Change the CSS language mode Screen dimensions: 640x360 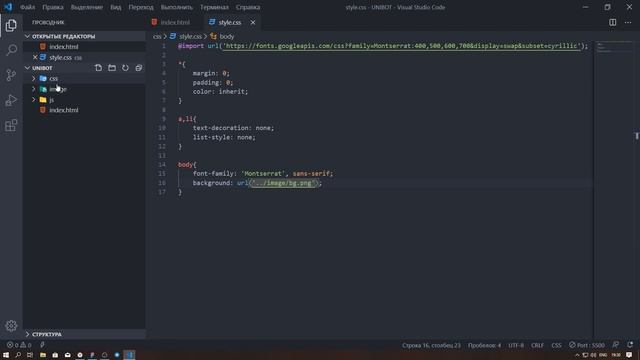click(556, 345)
